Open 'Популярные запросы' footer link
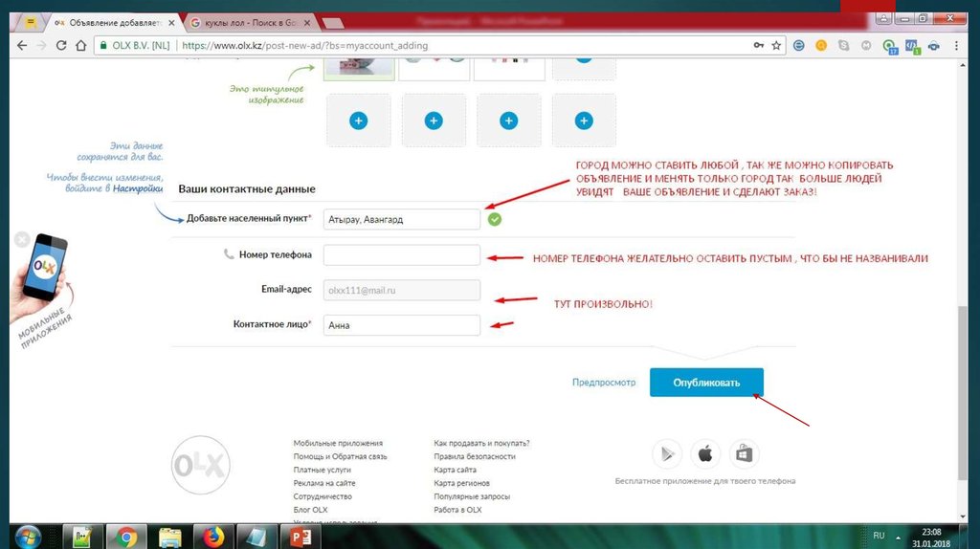 pos(472,496)
